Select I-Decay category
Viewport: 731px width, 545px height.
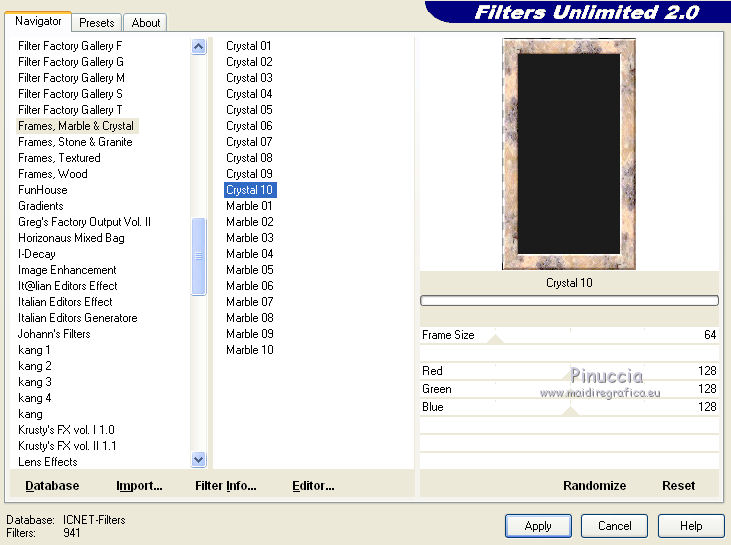click(37, 254)
